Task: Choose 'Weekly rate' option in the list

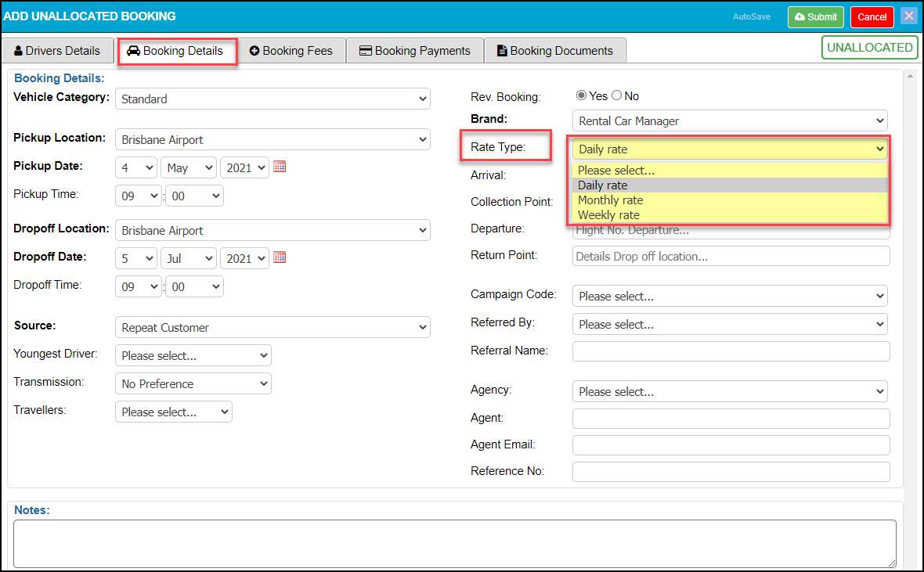Action: tap(730, 215)
